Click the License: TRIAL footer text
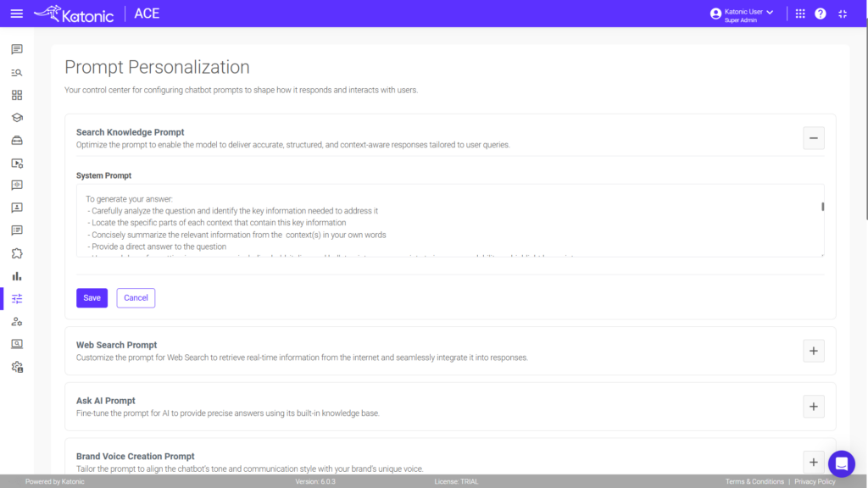Image resolution: width=868 pixels, height=488 pixels. coord(456,481)
